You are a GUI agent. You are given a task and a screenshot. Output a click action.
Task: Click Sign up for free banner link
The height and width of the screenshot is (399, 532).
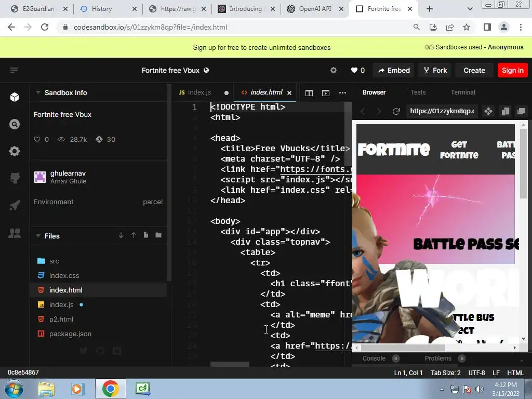[262, 47]
